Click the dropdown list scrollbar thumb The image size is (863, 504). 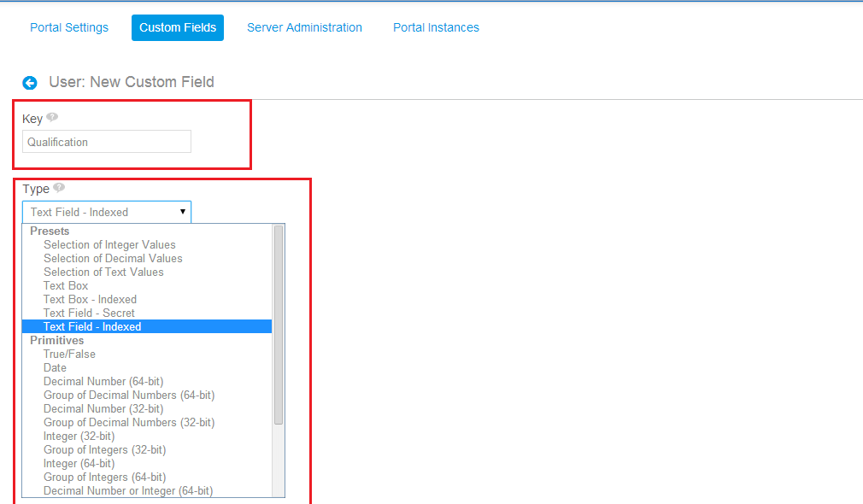pos(279,325)
